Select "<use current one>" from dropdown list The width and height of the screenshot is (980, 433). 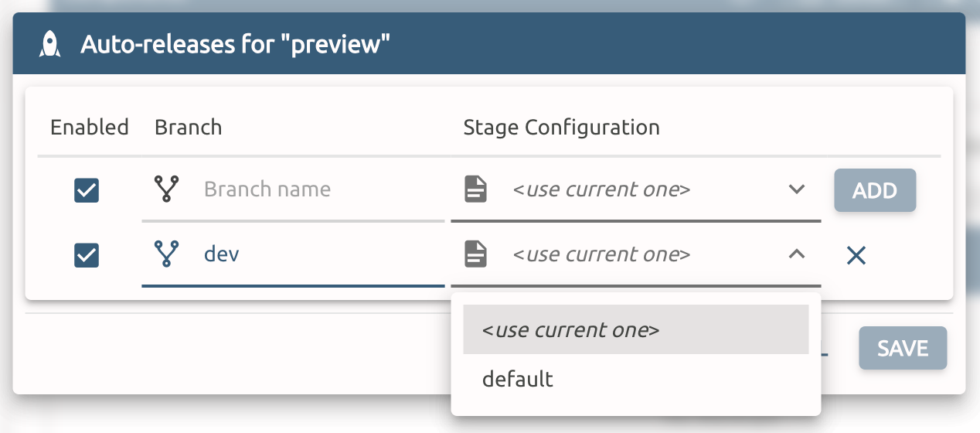pyautogui.click(x=636, y=330)
